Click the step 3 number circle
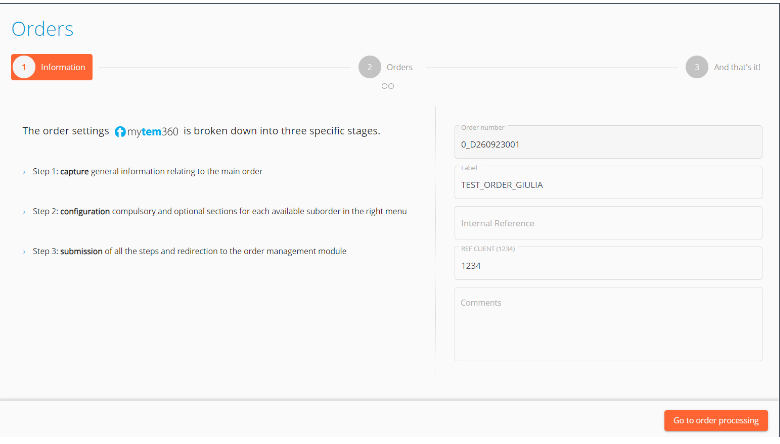 [696, 67]
